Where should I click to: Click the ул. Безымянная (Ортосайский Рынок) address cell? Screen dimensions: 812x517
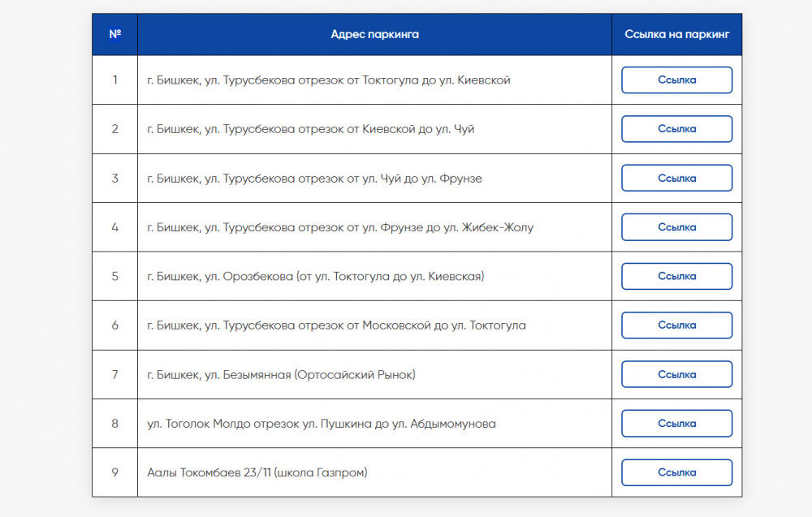tap(281, 374)
